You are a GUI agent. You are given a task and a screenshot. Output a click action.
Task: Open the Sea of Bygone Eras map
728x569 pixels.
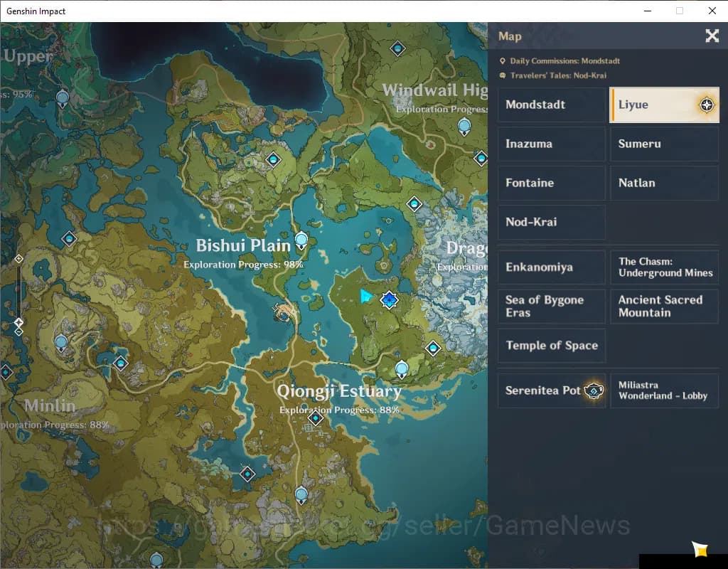click(552, 306)
